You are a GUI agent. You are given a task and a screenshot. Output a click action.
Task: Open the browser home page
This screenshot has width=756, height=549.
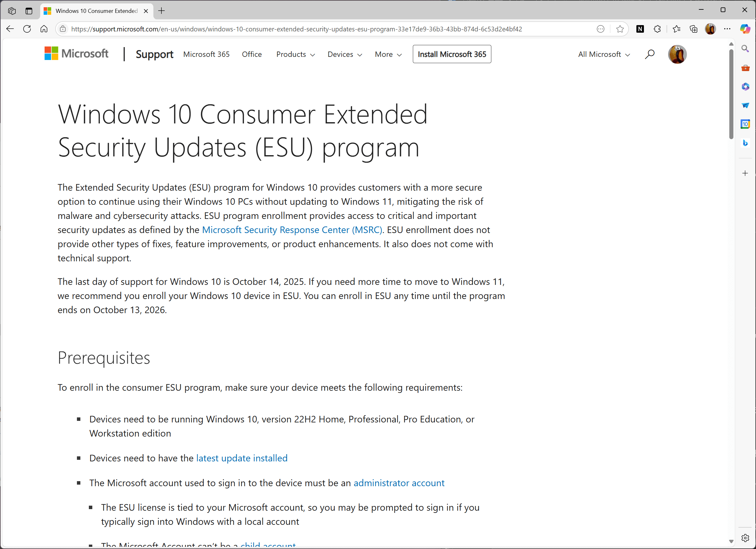click(44, 29)
